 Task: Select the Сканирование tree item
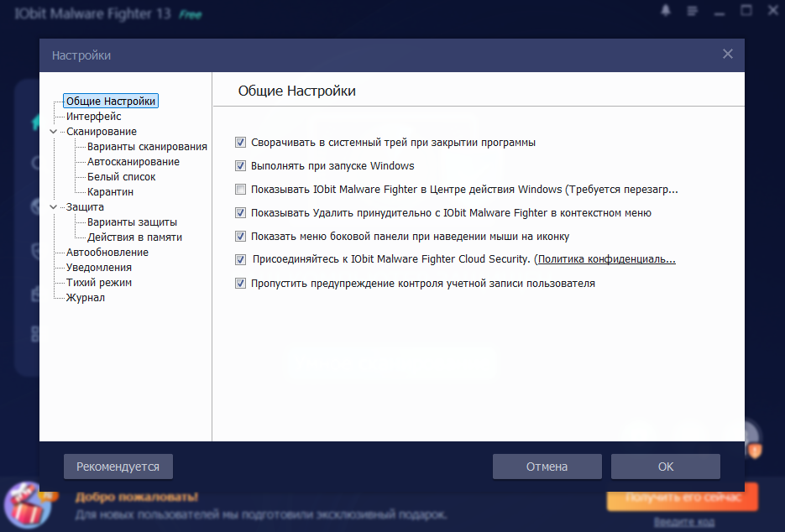pos(101,132)
